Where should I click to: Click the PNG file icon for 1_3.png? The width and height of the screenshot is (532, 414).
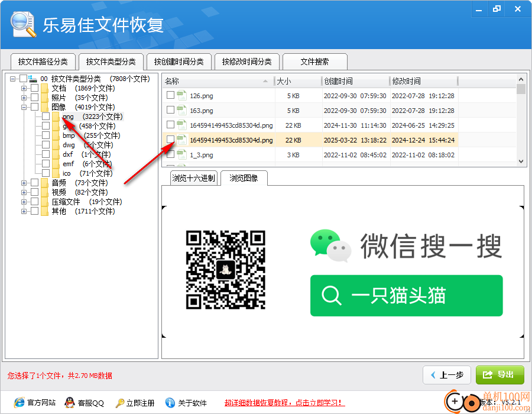182,155
